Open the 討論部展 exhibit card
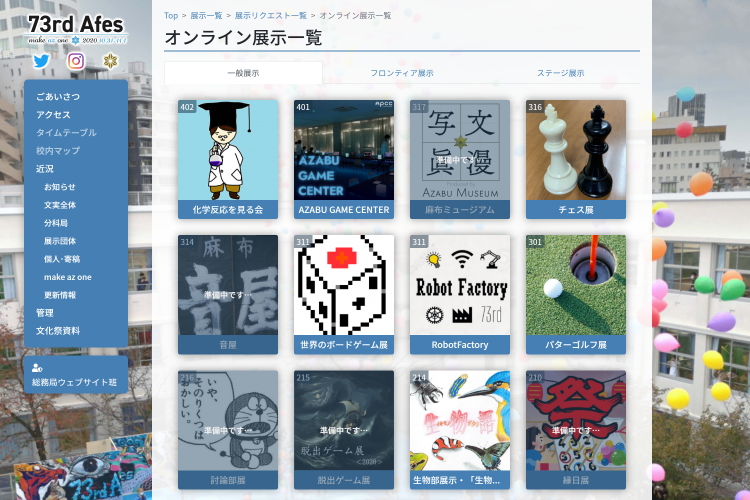Image resolution: width=750 pixels, height=500 pixels. coord(228,430)
